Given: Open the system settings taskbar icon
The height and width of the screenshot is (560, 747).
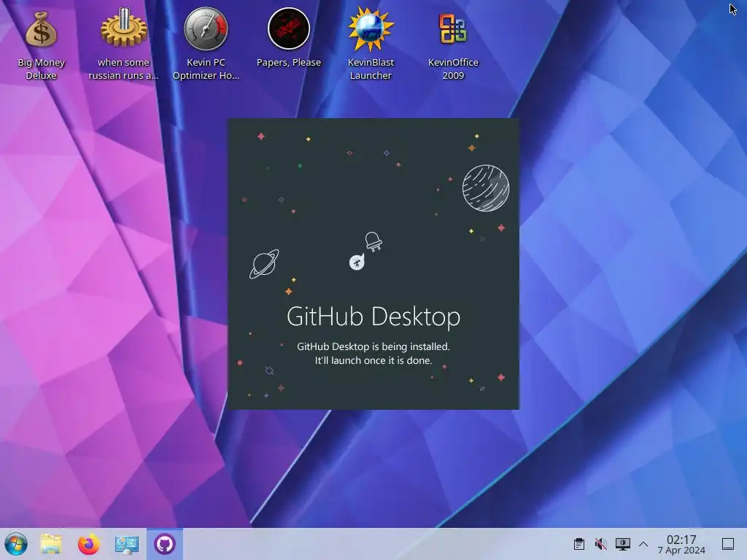Looking at the screenshot, I should [127, 544].
